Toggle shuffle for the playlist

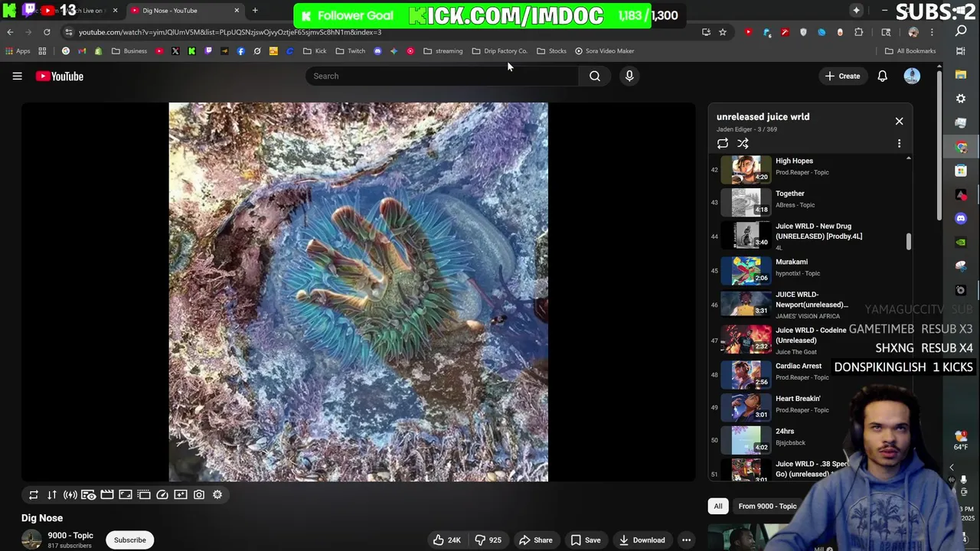point(743,143)
